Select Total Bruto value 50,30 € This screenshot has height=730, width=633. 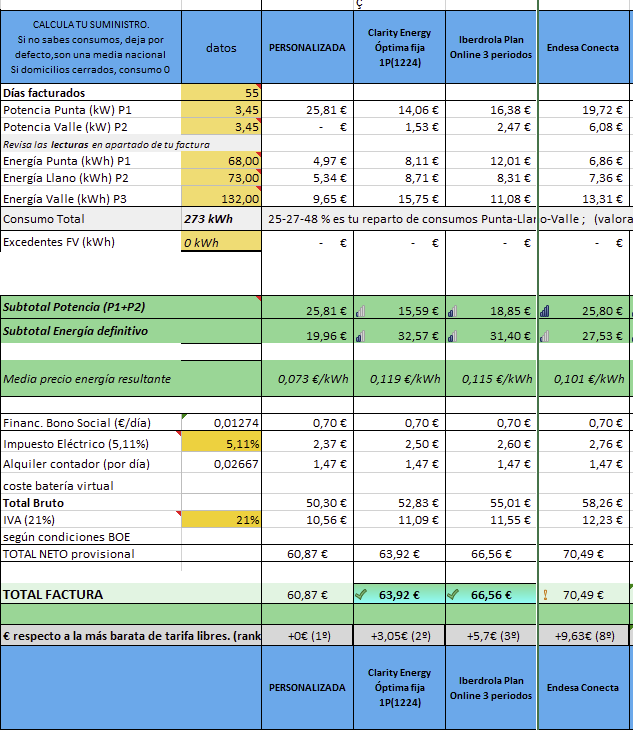click(x=307, y=503)
